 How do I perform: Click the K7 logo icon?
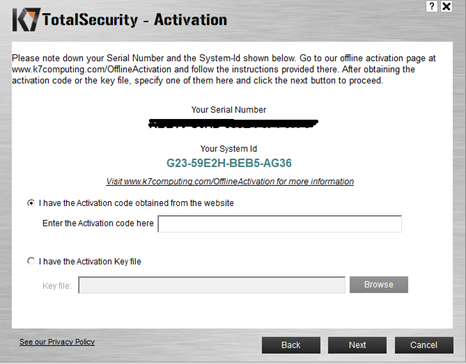click(x=26, y=20)
